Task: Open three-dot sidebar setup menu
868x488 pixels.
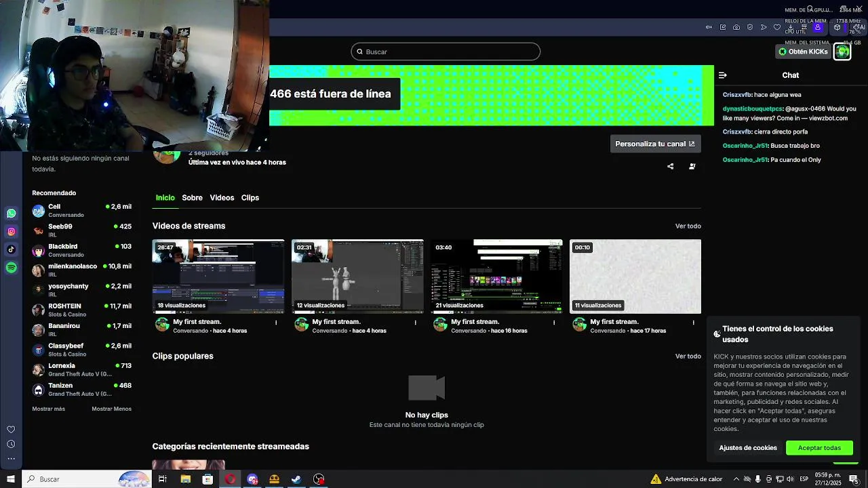Action: coord(11,459)
